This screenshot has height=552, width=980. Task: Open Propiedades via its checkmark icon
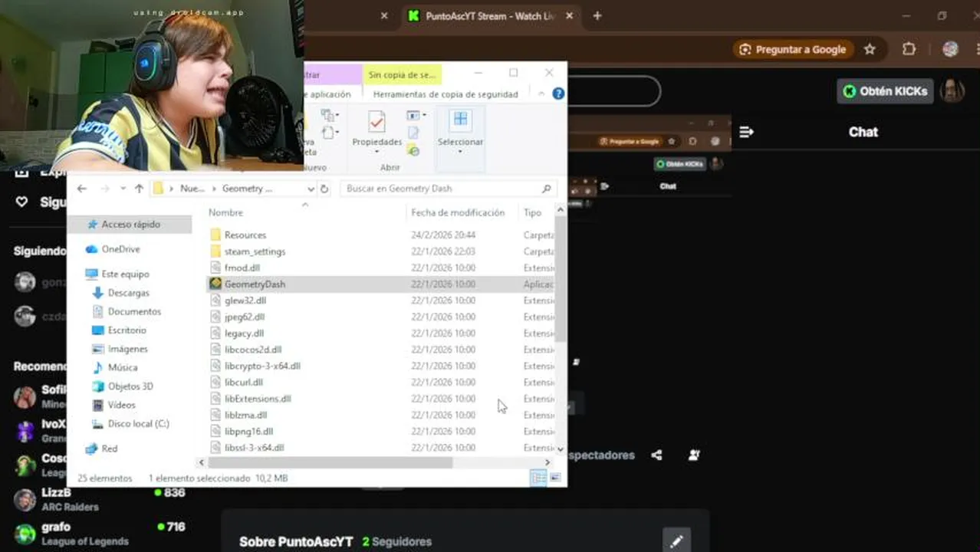[x=377, y=122]
